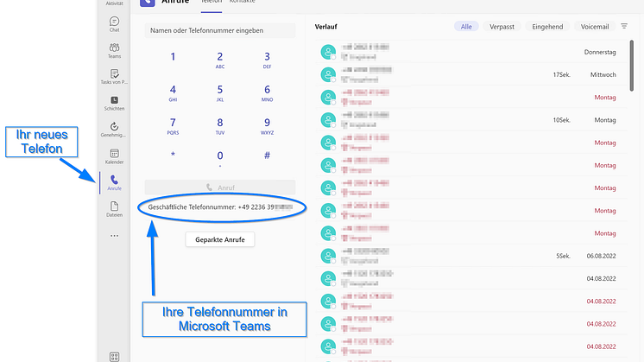
Task: Open Dateien in the sidebar
Action: click(x=114, y=209)
